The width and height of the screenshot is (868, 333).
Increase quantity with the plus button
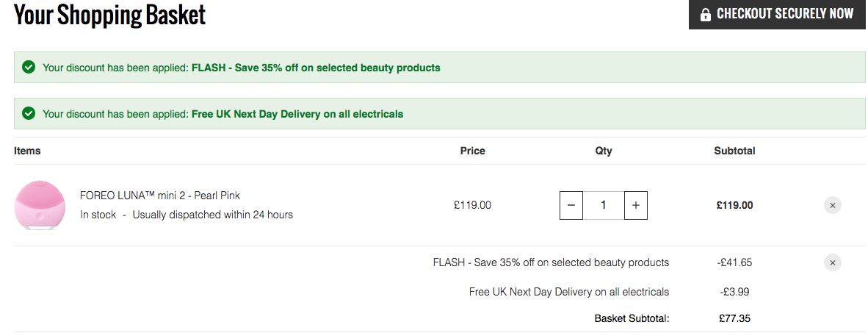tap(635, 205)
